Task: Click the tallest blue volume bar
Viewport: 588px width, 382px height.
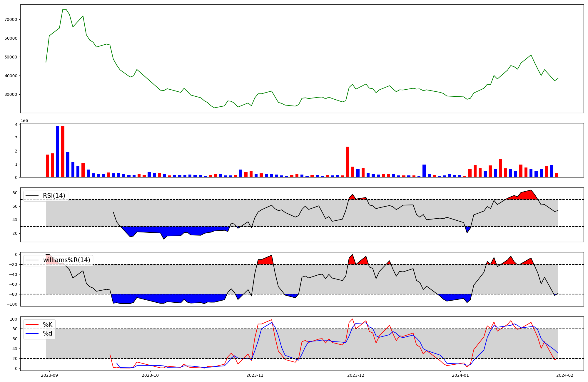Action: [58, 152]
